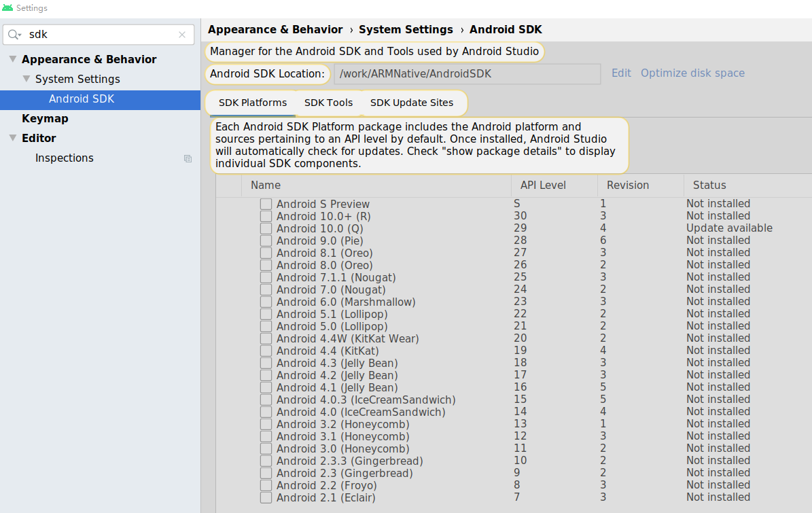Check the Android 10.0+ (R) checkbox
The height and width of the screenshot is (513, 812).
point(266,216)
